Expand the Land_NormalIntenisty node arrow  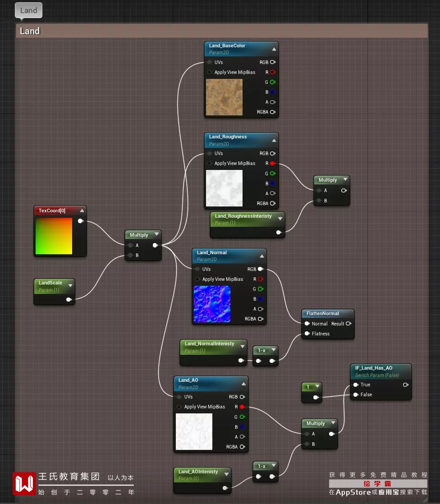pos(243,346)
